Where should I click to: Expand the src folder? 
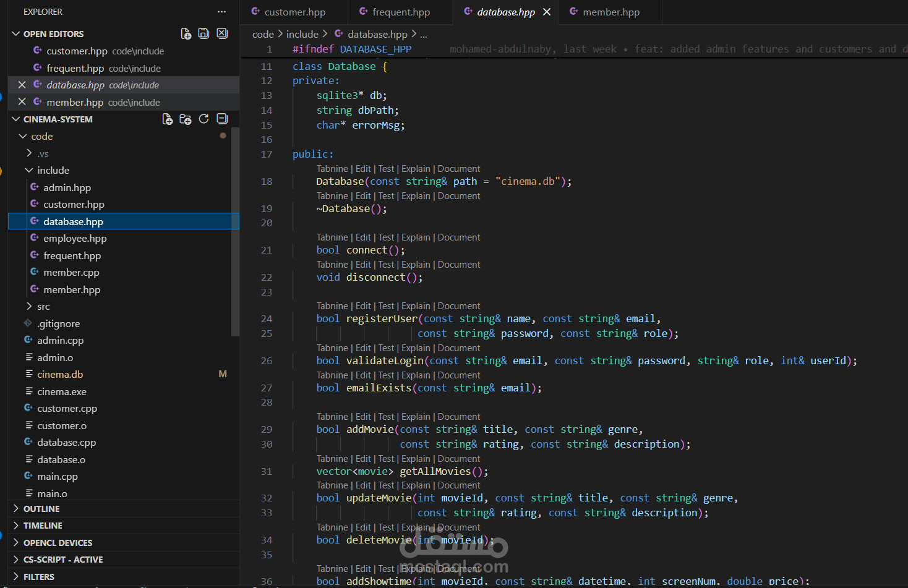(43, 307)
